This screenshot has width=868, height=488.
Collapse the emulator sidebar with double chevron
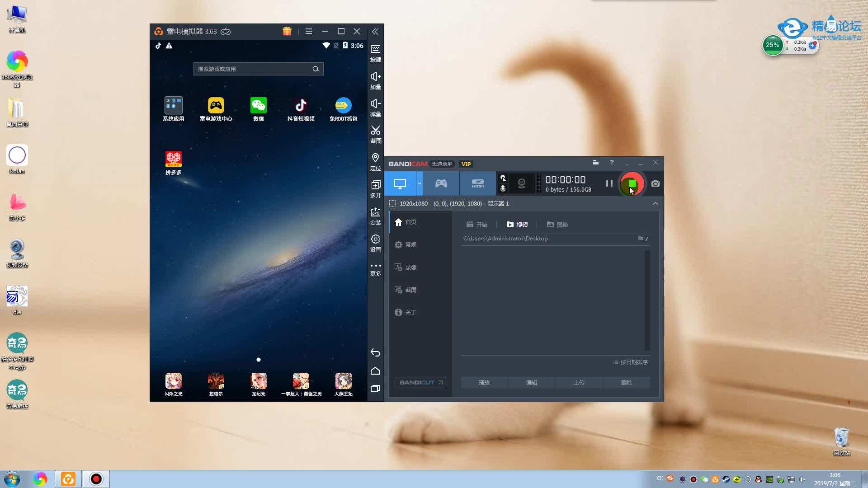pyautogui.click(x=375, y=32)
